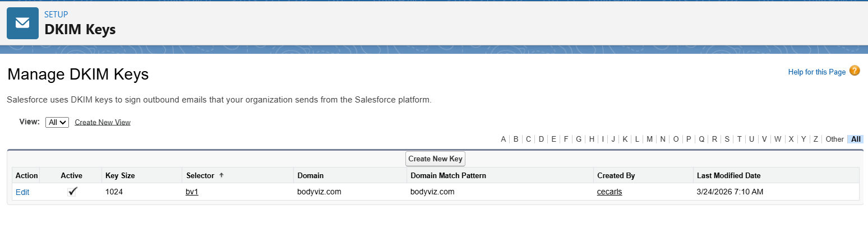Filter list by letter O
This screenshot has width=868, height=228.
click(676, 139)
